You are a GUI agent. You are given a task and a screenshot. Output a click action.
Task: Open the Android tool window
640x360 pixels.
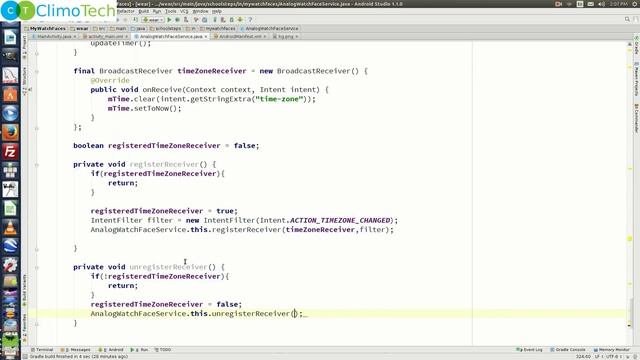111,350
